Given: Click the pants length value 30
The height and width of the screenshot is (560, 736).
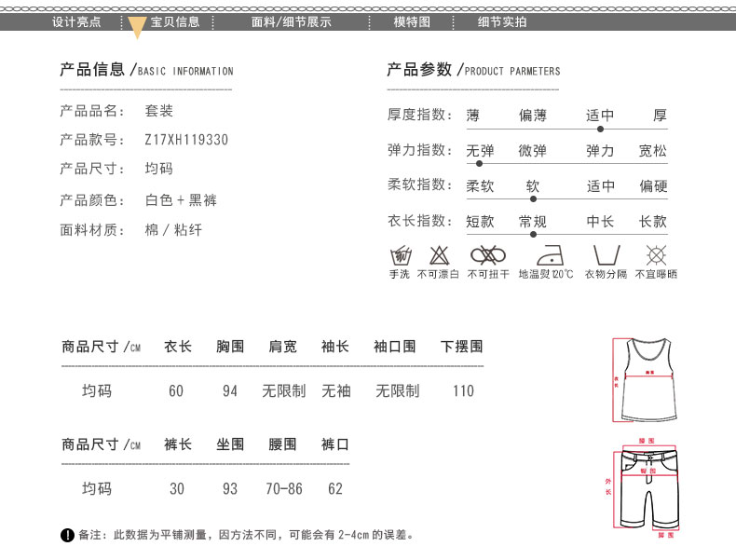Looking at the screenshot, I should pos(177,488).
